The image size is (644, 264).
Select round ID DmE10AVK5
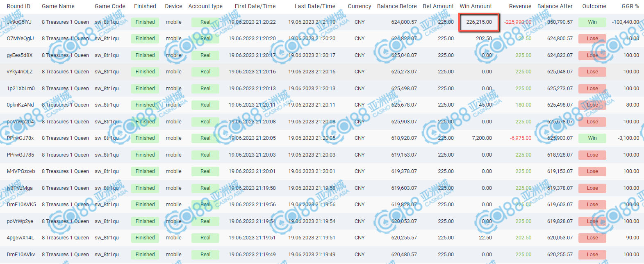tap(21, 205)
